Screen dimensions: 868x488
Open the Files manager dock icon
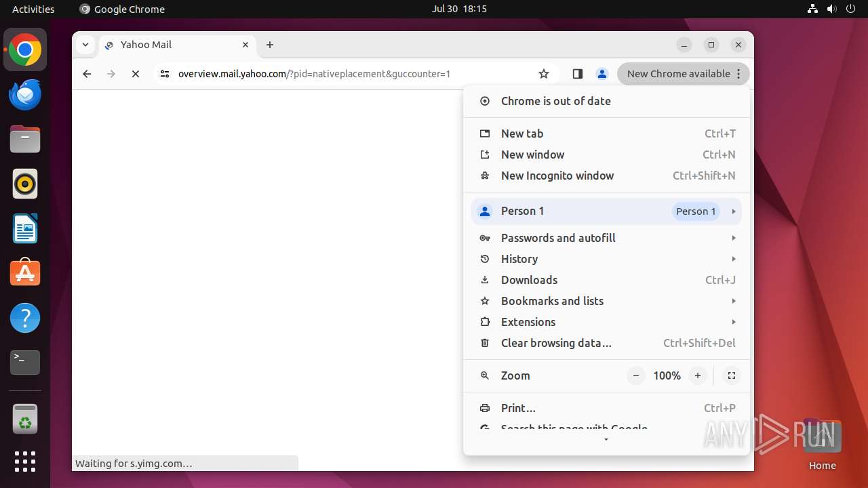coord(25,139)
